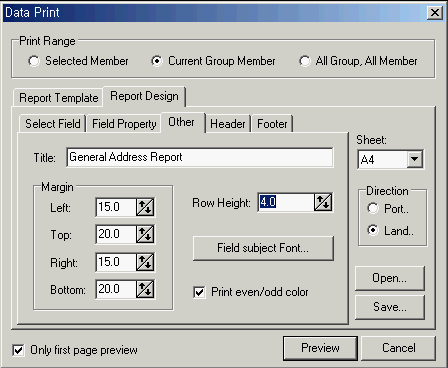The image size is (448, 368).
Task: Click the Top margin spinner control
Action: pyautogui.click(x=145, y=234)
